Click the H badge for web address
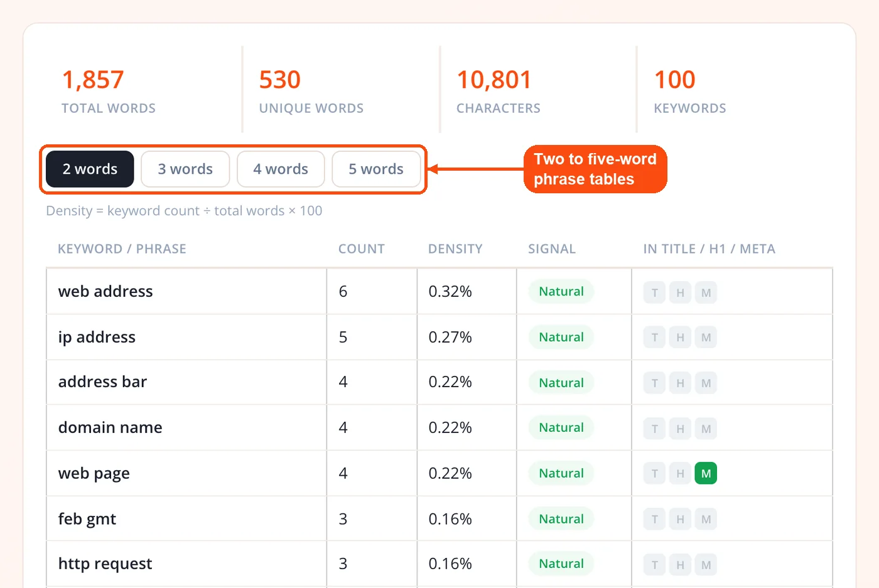This screenshot has width=879, height=588. click(x=680, y=292)
